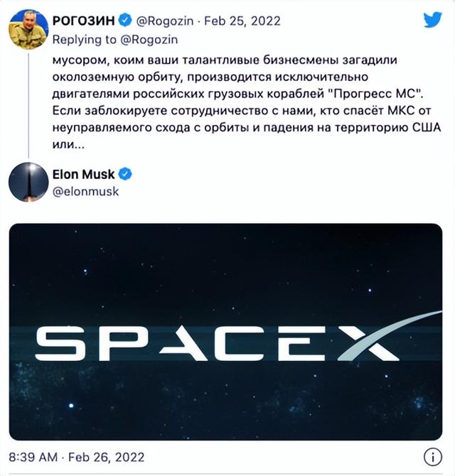Click the Elon Musk display name
The image size is (455, 476).
click(x=84, y=174)
